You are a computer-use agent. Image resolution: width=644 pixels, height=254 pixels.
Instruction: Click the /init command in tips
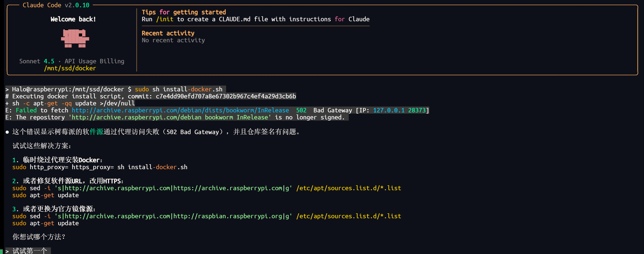pos(164,19)
